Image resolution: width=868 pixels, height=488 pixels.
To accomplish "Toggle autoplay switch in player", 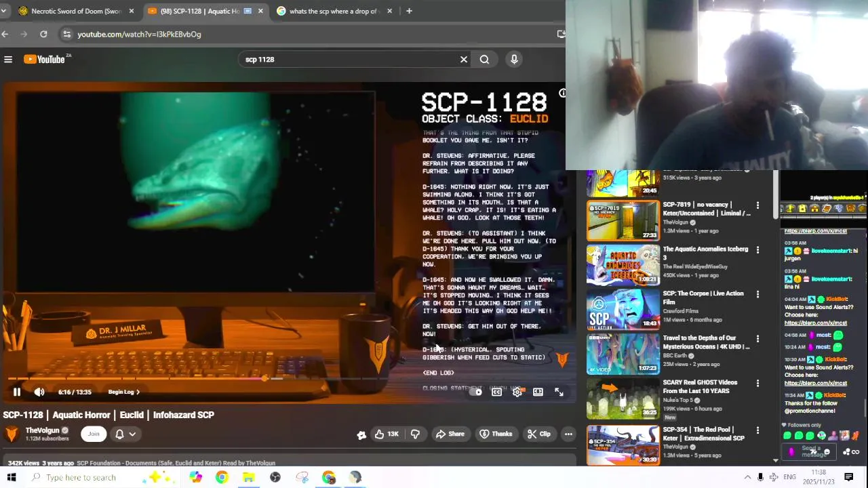I will coord(476,392).
